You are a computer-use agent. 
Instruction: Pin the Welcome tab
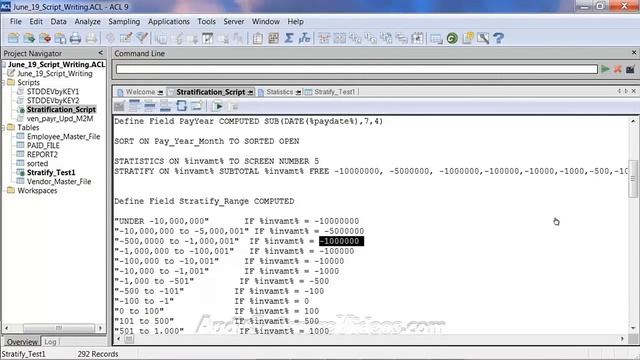coord(160,92)
